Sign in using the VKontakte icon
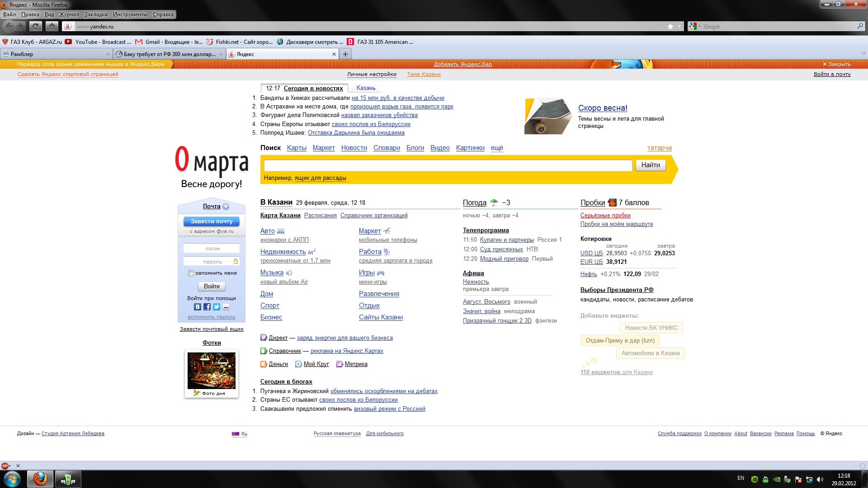This screenshot has height=488, width=868. coord(198,307)
